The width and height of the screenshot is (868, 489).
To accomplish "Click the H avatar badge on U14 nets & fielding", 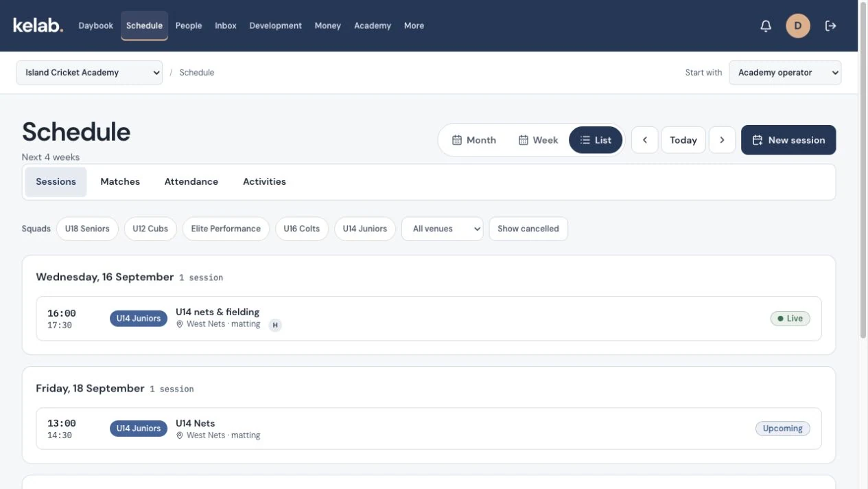I will coord(275,325).
